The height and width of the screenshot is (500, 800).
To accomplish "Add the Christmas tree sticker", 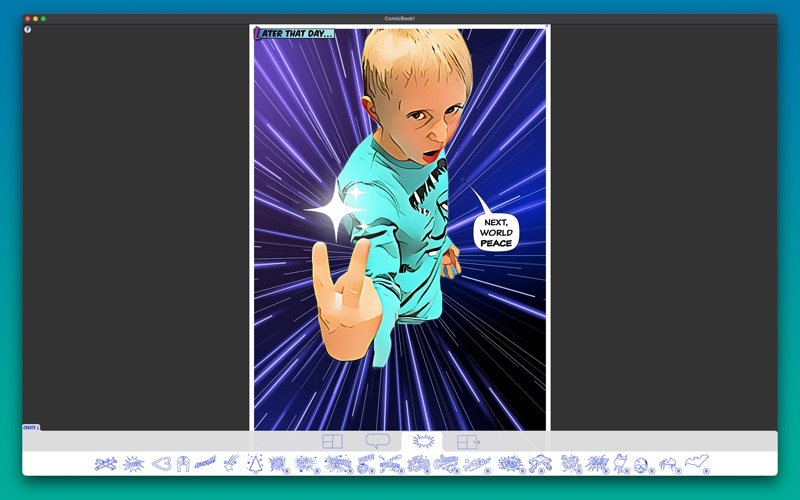I will (255, 464).
